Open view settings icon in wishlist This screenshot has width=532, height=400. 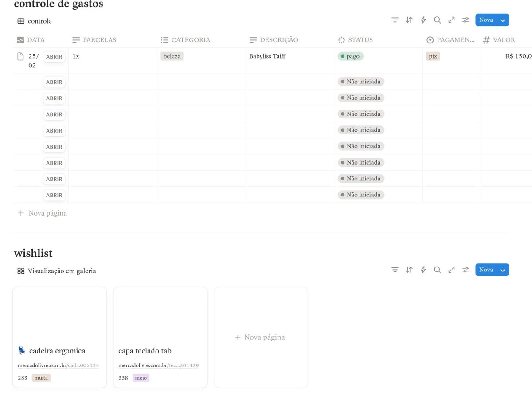(466, 270)
